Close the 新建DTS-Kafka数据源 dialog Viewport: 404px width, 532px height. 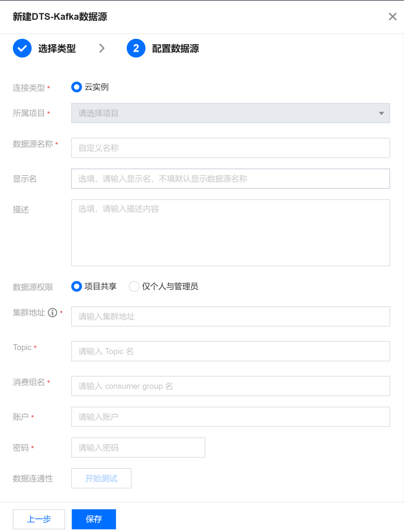pos(393,17)
